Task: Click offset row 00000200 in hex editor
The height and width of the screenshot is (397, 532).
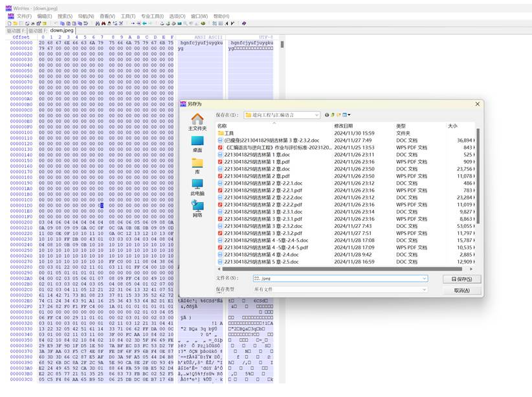Action: [21, 222]
